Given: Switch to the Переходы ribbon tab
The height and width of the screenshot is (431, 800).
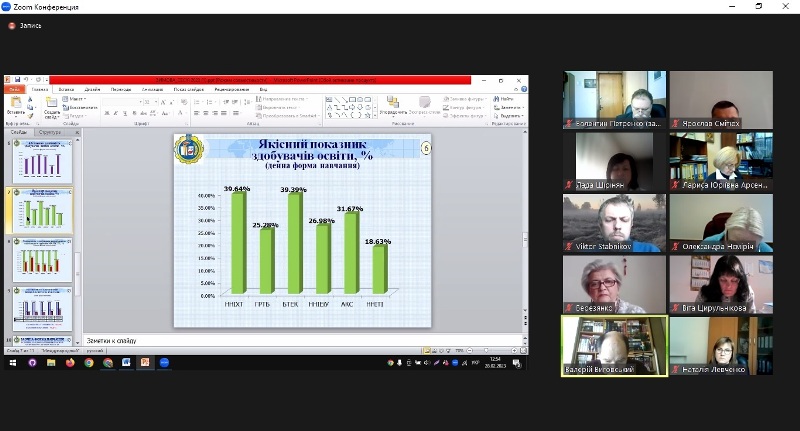Looking at the screenshot, I should coord(121,89).
